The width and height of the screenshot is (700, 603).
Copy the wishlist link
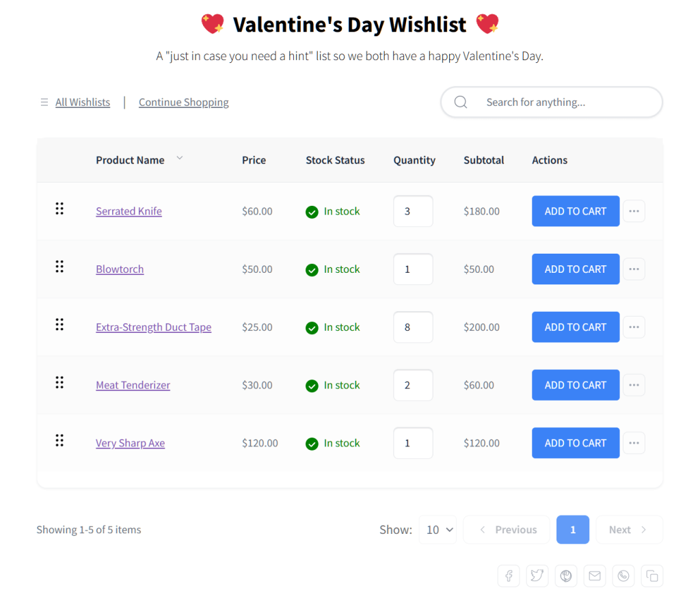click(651, 576)
